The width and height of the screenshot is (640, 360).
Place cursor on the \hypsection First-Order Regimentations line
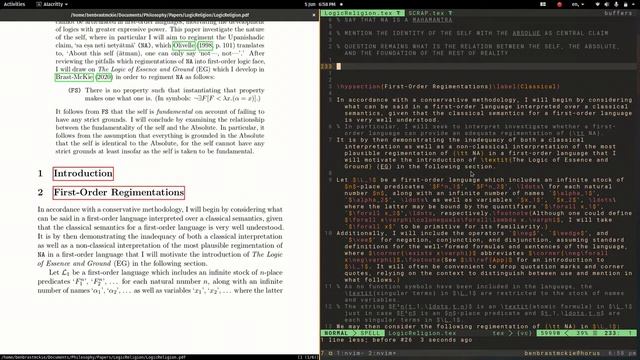448,87
